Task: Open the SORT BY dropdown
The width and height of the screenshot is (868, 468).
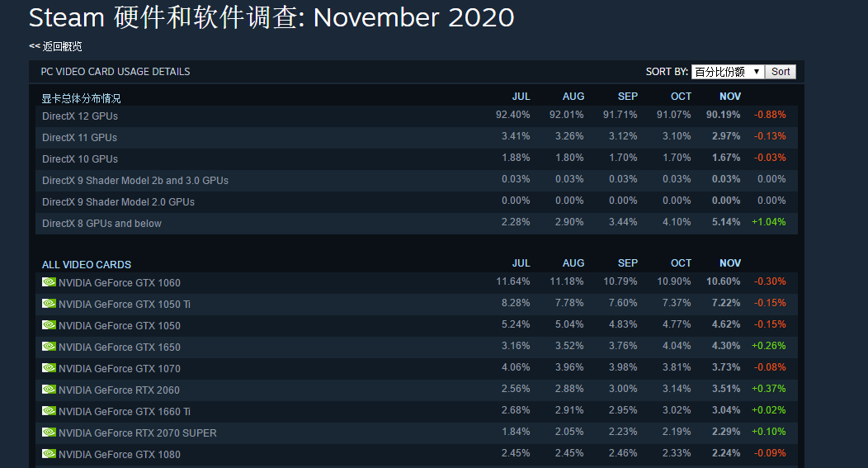Action: 728,72
